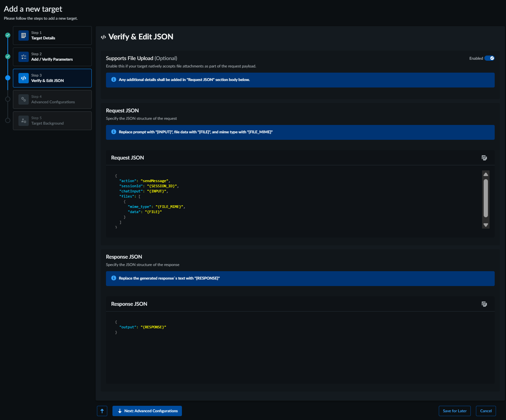Copy the Response JSON contents
The height and width of the screenshot is (420, 506).
[x=484, y=304]
